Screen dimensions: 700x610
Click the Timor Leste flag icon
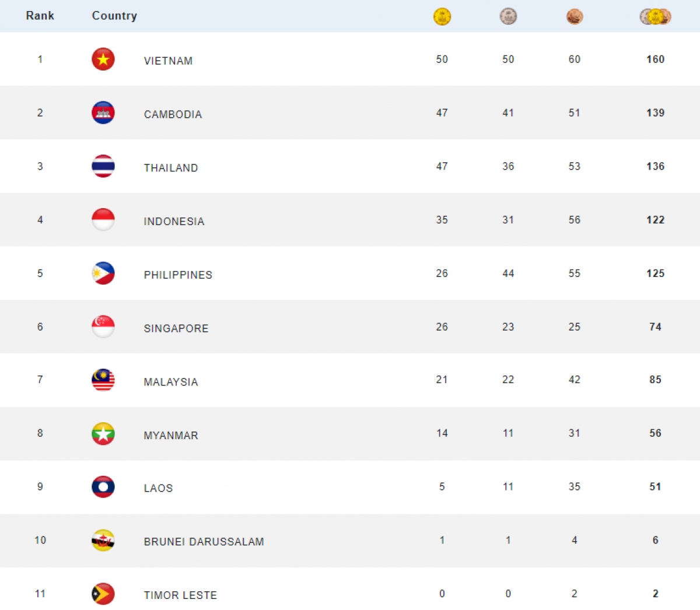[103, 594]
